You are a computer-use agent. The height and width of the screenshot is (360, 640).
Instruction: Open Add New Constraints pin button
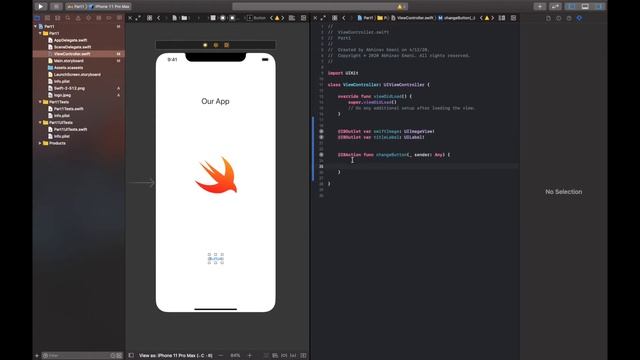[x=284, y=356]
